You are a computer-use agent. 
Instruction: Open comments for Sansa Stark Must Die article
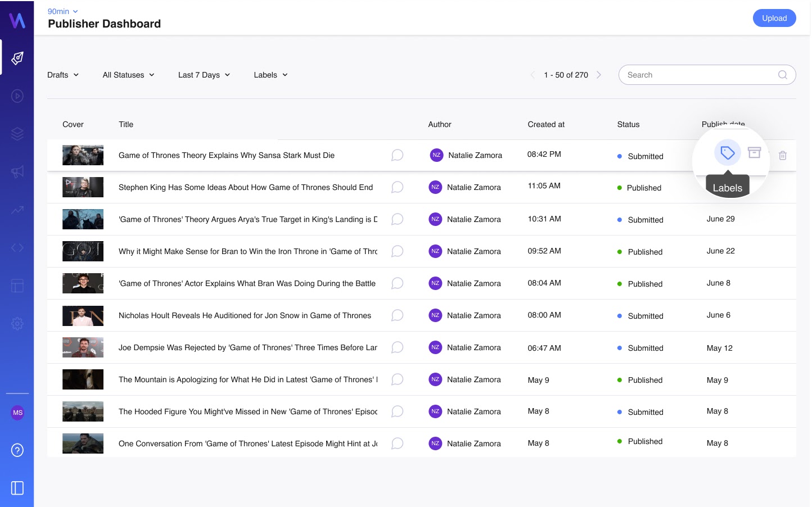click(x=397, y=155)
